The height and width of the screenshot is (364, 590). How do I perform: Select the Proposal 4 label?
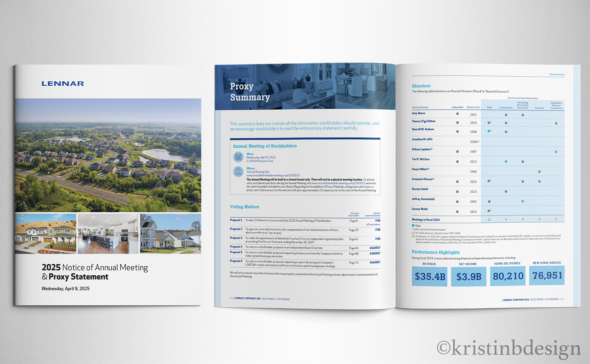236,247
